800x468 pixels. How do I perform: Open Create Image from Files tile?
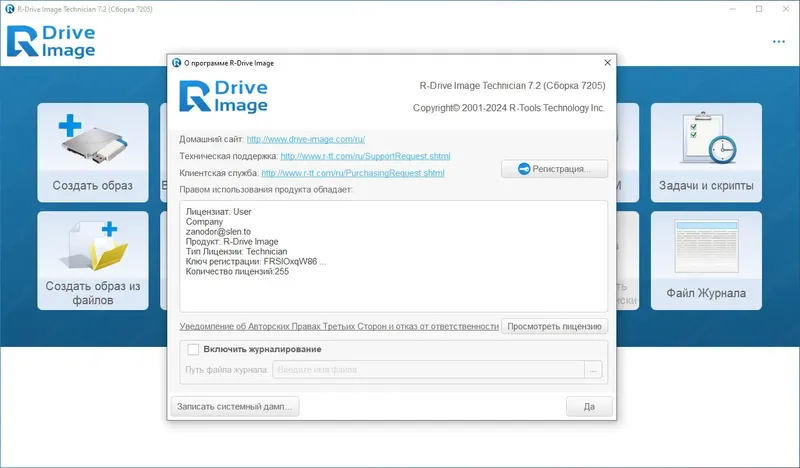tap(93, 260)
